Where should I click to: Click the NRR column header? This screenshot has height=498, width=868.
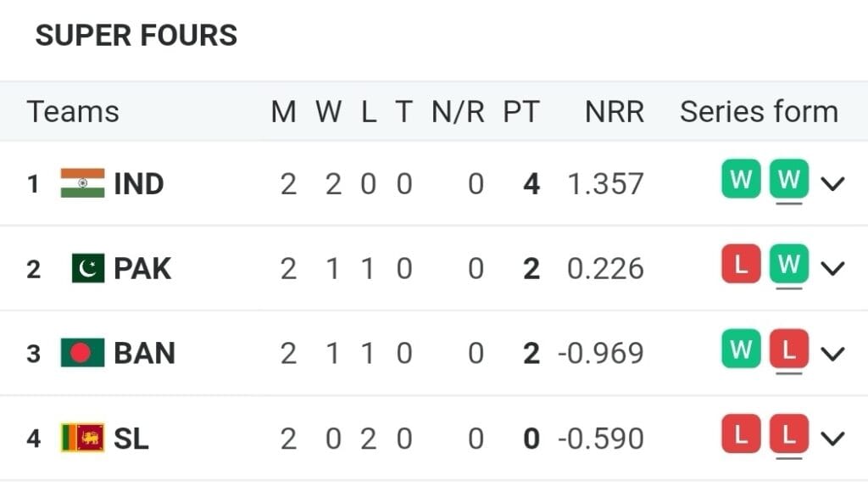[615, 112]
